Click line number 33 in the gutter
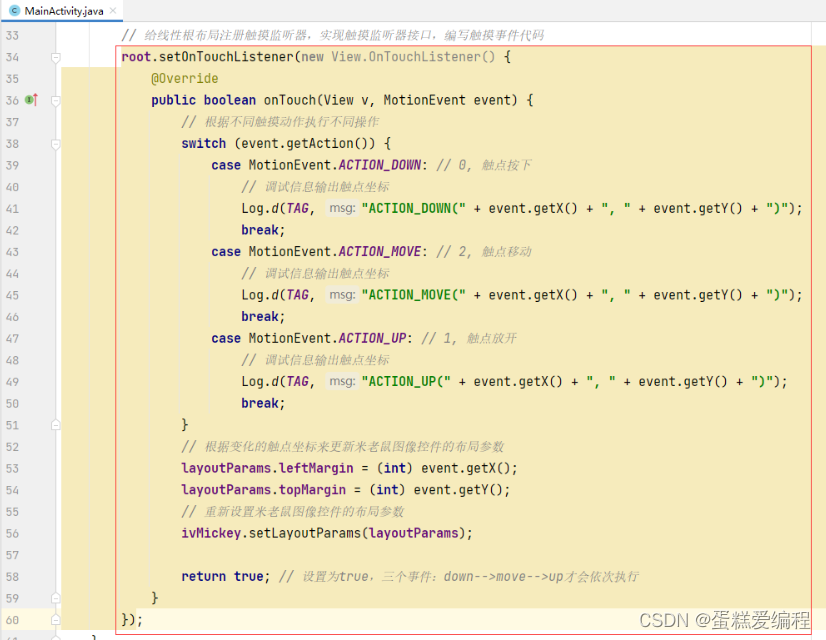This screenshot has height=640, width=826. [x=12, y=35]
